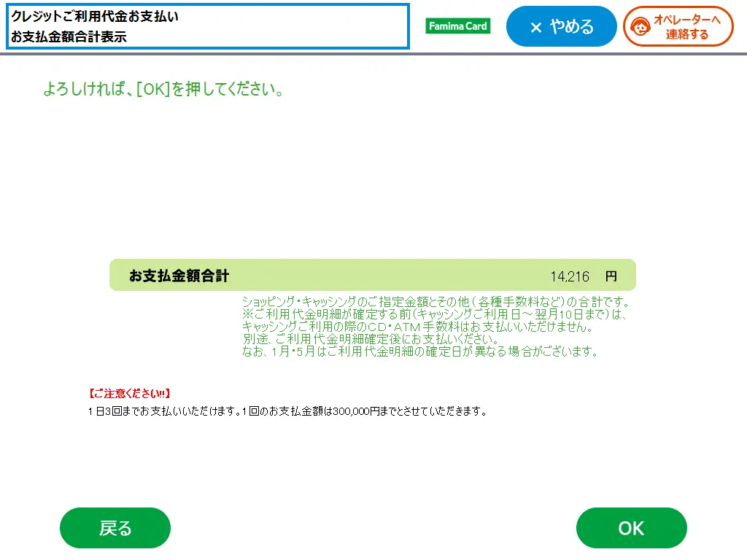Click the キャッシングご利用の際のCD・ATM手数料 line
The width and height of the screenshot is (747, 560).
pyautogui.click(x=418, y=327)
